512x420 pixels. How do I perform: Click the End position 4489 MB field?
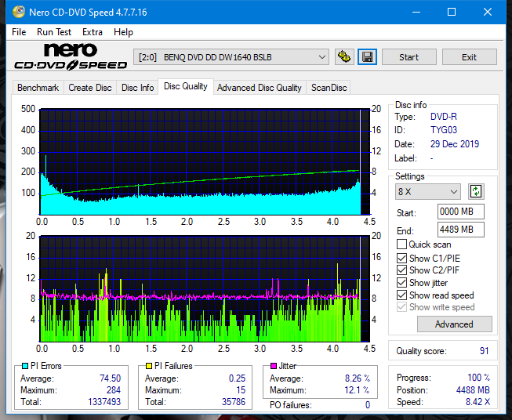click(460, 230)
